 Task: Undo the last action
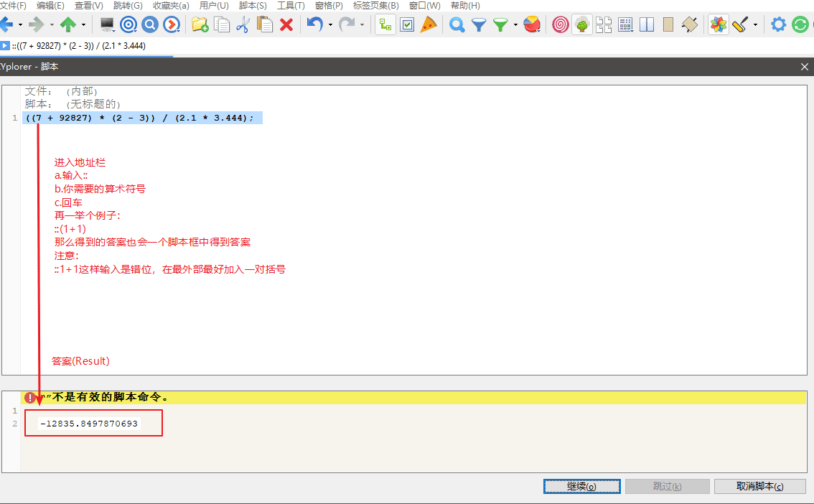[314, 24]
